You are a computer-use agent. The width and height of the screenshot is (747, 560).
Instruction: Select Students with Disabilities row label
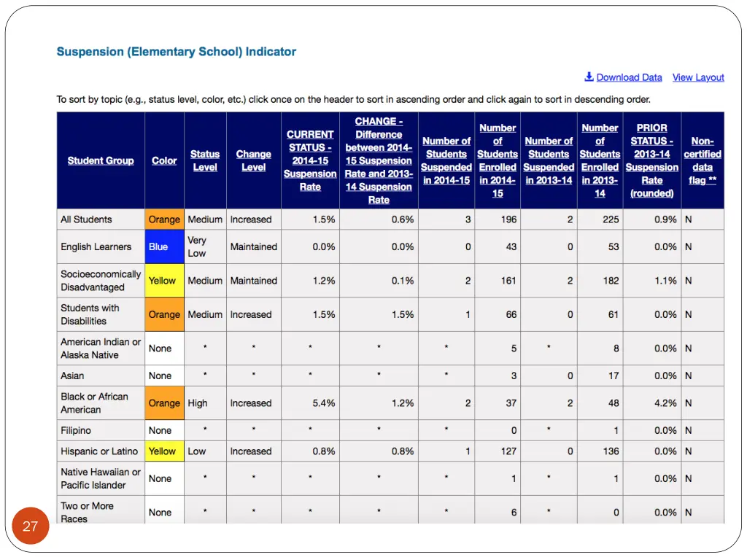(90, 314)
